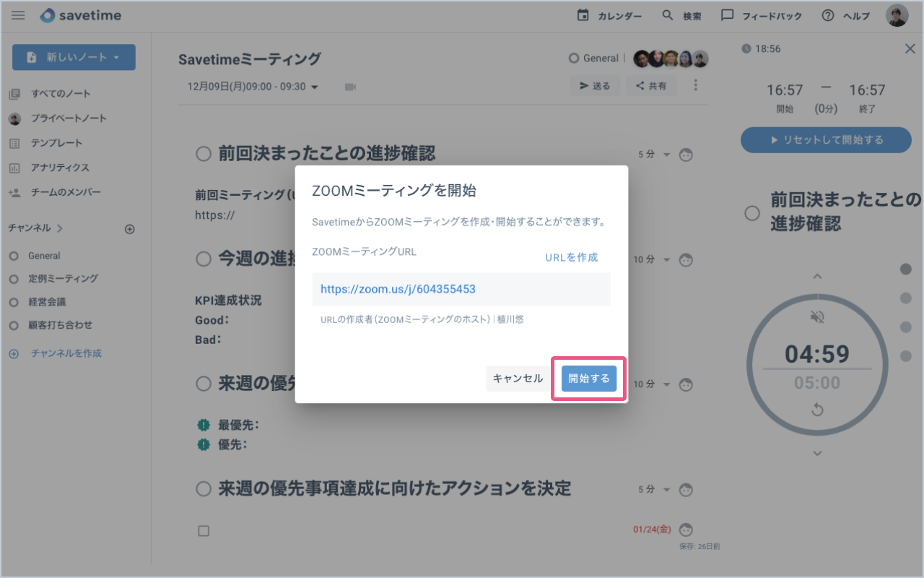Click the timer down chevron
924x578 pixels.
click(x=817, y=453)
